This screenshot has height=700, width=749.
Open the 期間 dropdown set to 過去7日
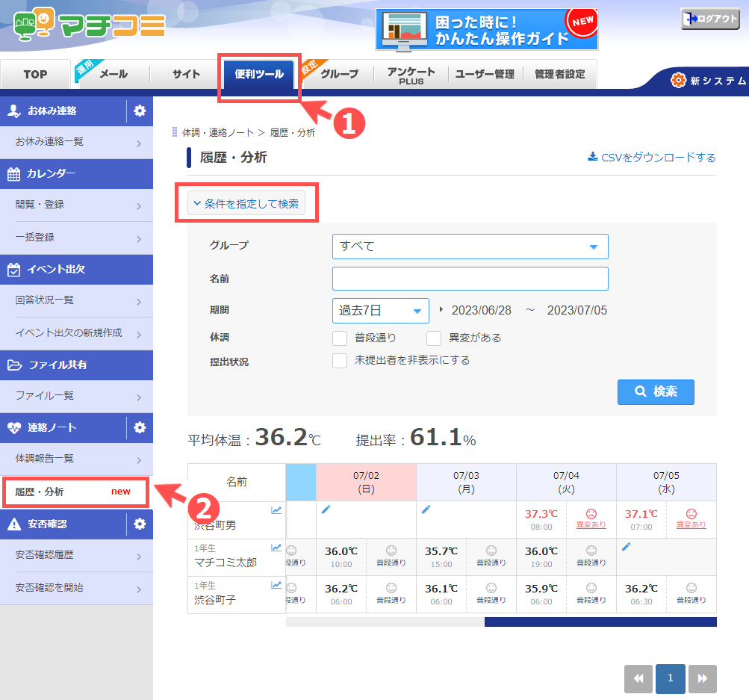[380, 311]
